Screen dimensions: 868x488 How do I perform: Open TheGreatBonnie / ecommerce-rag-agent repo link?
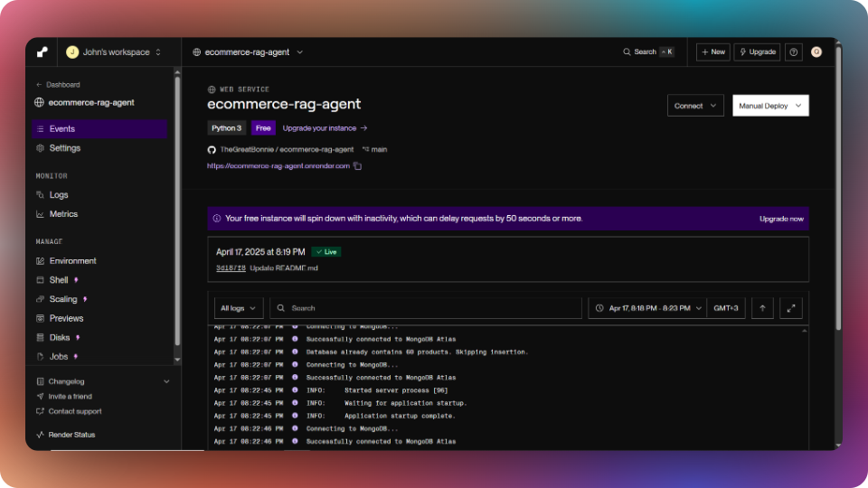coord(287,149)
